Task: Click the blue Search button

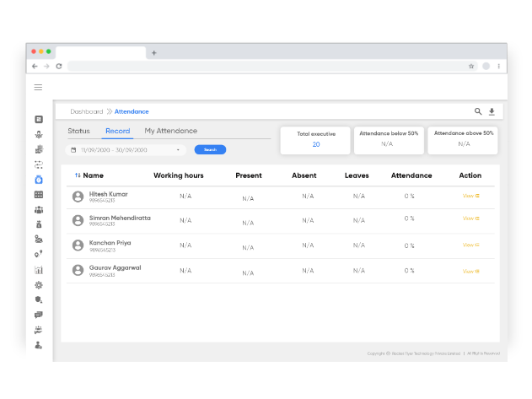Action: [210, 150]
